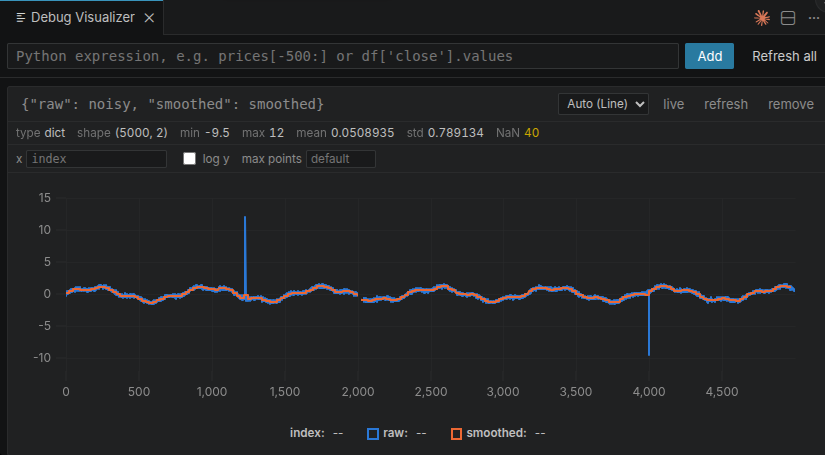Click the blue spike peak near index 1,200
Screen dimensions: 825x455
pos(245,217)
